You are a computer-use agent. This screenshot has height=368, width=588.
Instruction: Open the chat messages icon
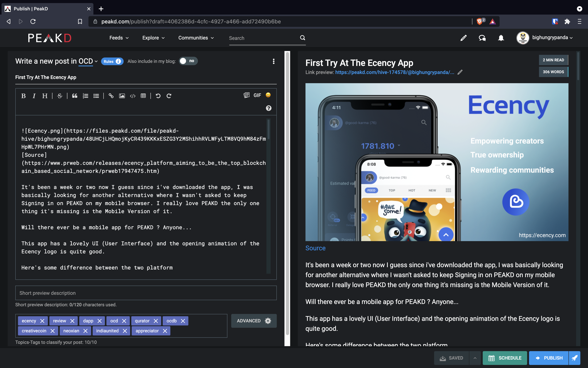[482, 38]
